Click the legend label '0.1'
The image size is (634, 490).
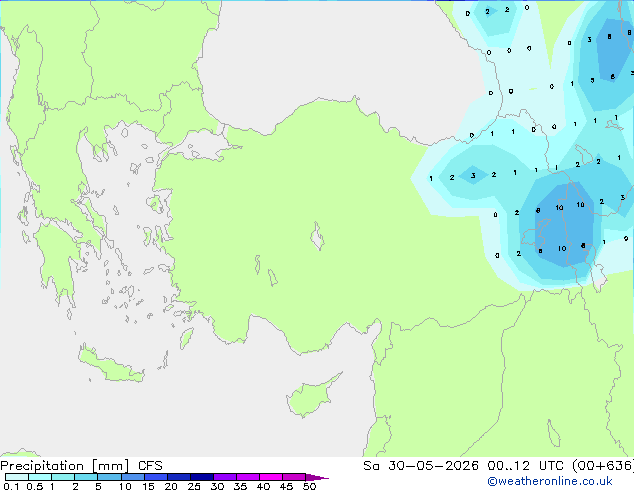[x=11, y=486]
